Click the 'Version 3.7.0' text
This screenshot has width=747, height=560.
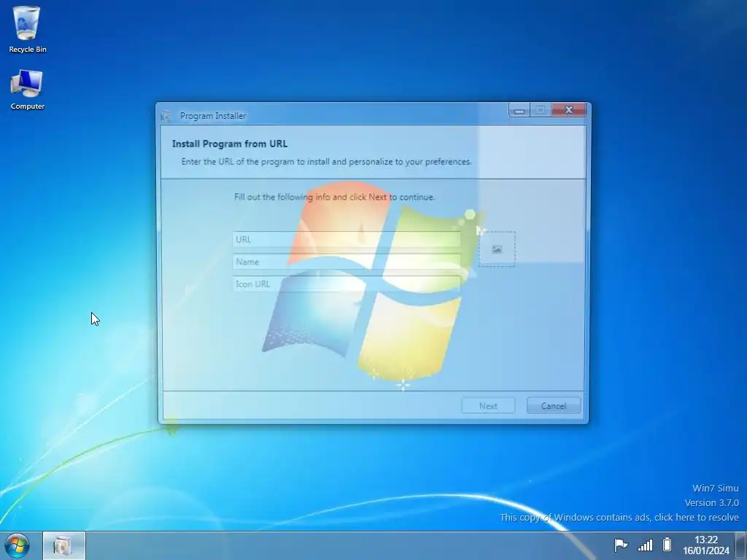tap(712, 503)
